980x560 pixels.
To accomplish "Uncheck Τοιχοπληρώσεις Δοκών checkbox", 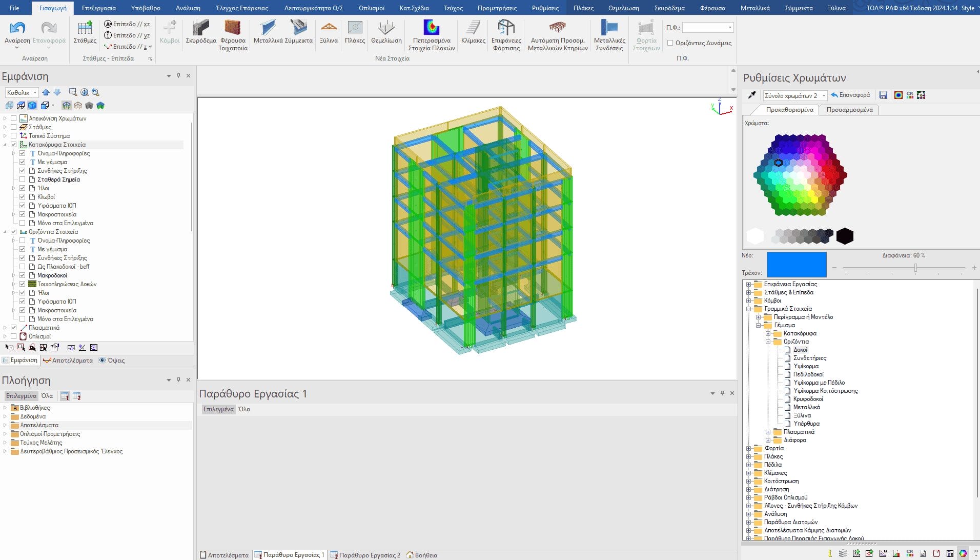I will [23, 284].
